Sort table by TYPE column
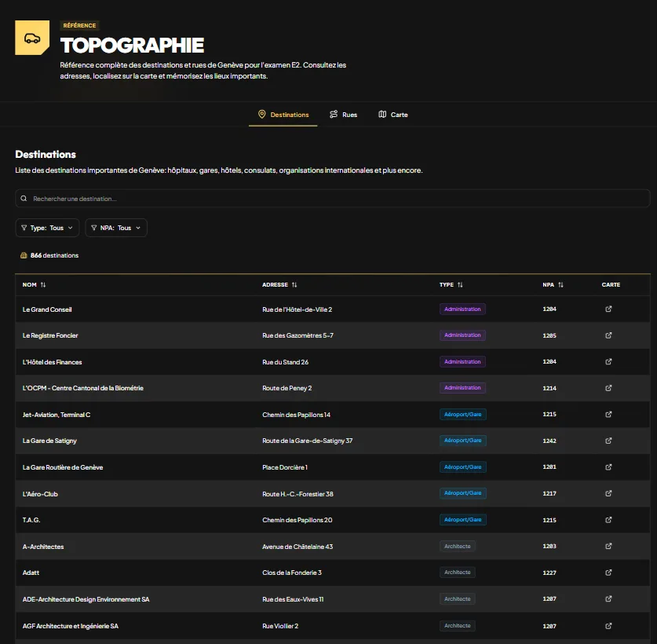657x644 pixels. coord(451,284)
